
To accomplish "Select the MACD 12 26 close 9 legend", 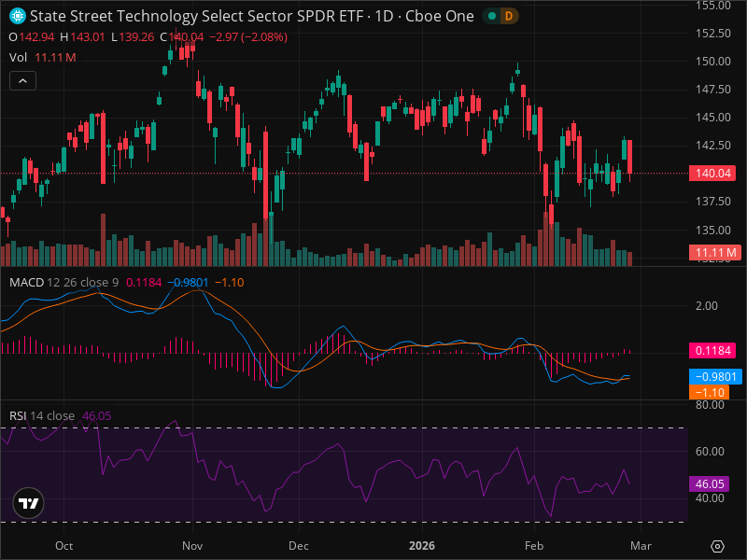I will coord(63,283).
